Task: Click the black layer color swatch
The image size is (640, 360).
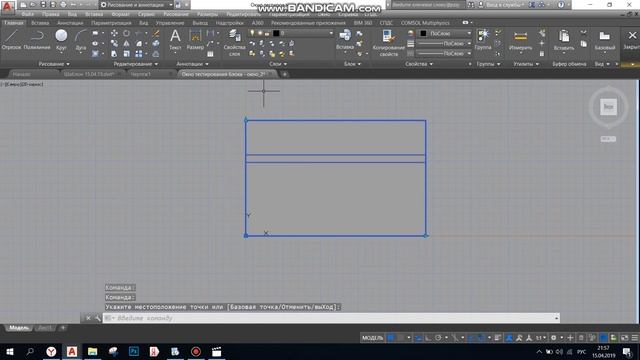Action: pos(276,33)
